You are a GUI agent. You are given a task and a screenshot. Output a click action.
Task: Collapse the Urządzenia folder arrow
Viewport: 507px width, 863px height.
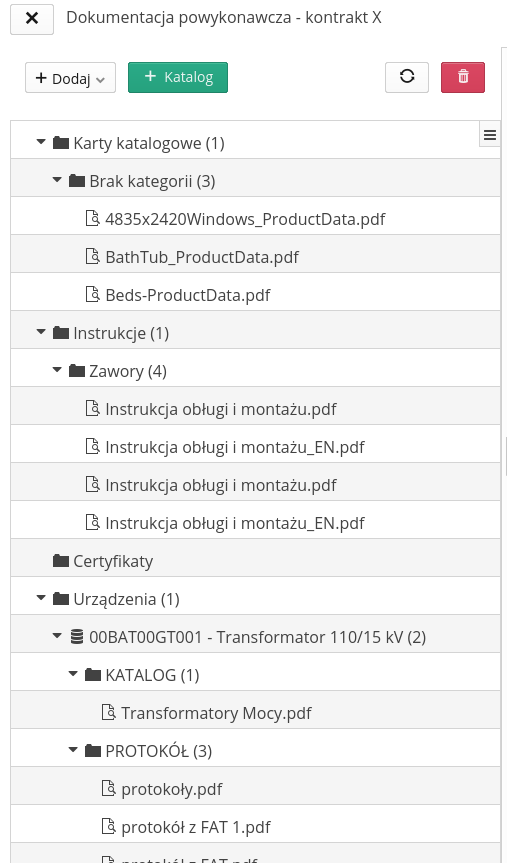pyautogui.click(x=41, y=598)
